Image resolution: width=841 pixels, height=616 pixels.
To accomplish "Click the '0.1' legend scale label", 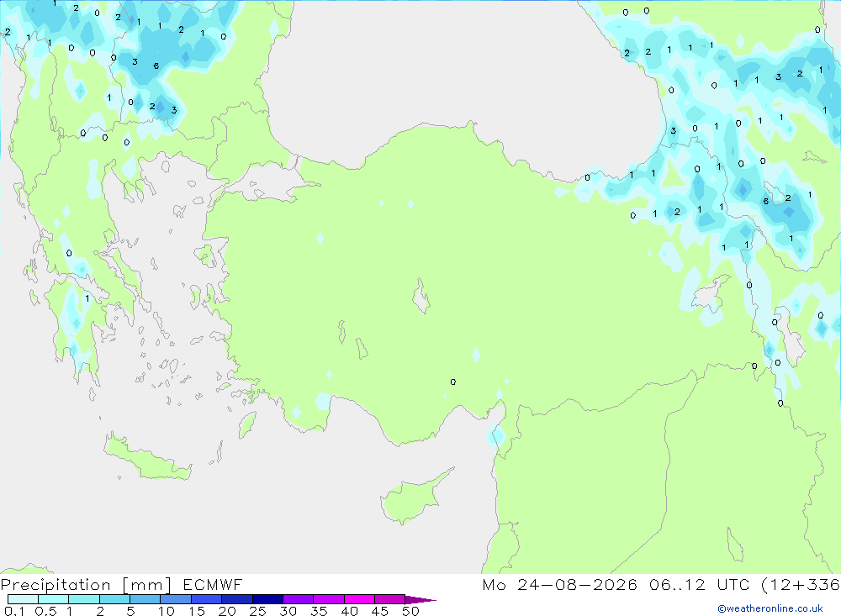I will click(x=14, y=611).
